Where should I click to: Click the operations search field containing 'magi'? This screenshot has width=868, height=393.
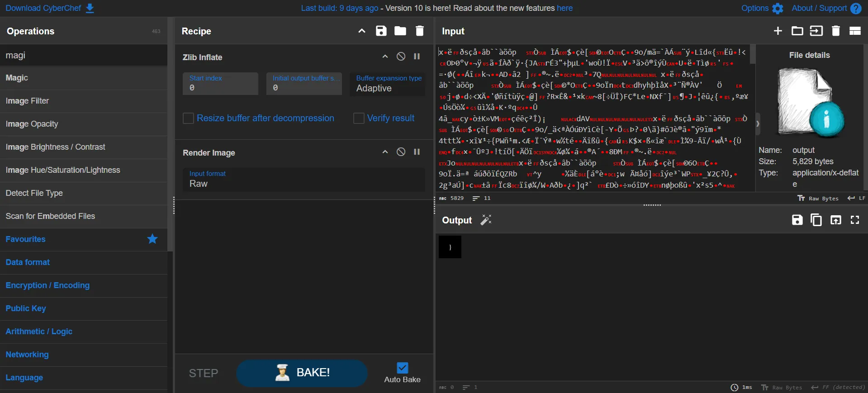click(84, 55)
